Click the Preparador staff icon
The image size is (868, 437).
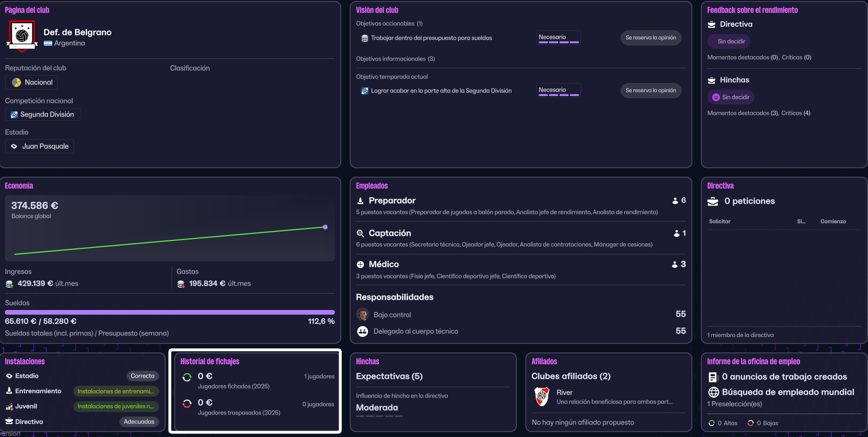[x=360, y=201]
